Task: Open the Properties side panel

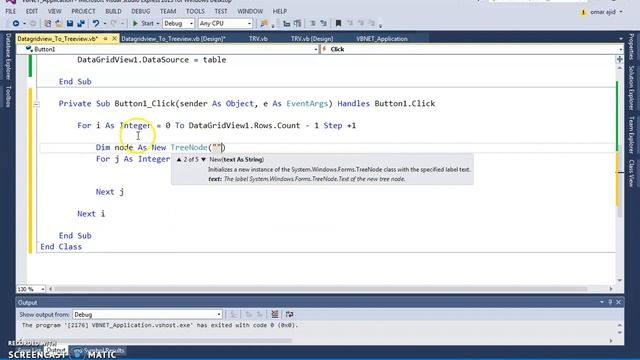Action: 631,46
